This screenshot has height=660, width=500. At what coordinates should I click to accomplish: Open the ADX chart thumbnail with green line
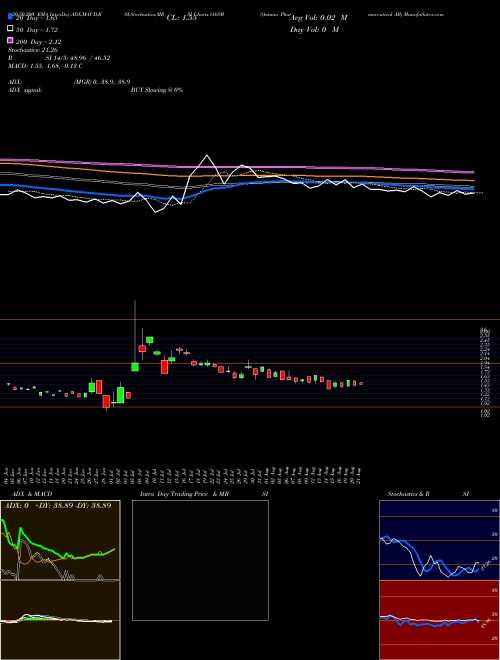pyautogui.click(x=60, y=540)
